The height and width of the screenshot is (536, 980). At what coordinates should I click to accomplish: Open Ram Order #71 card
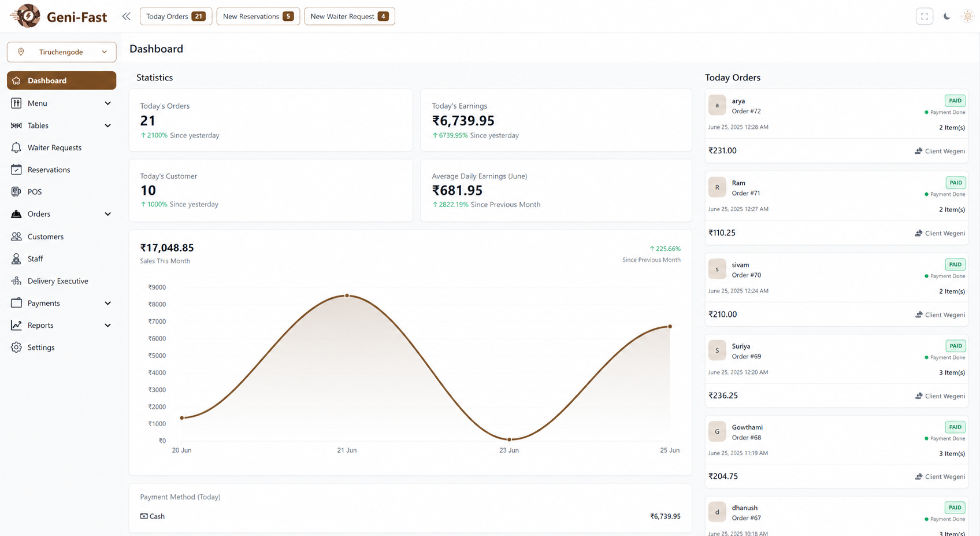coord(836,208)
